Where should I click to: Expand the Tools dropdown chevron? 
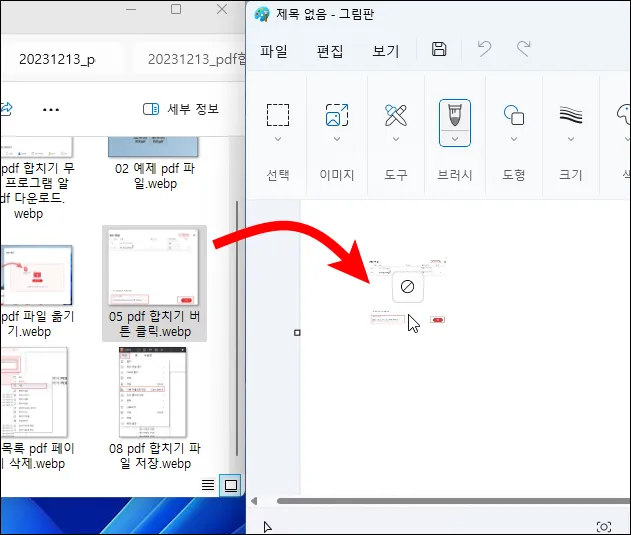396,139
